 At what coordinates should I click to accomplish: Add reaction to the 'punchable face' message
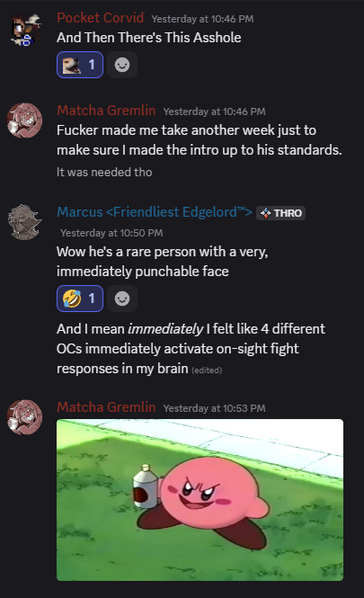[122, 299]
